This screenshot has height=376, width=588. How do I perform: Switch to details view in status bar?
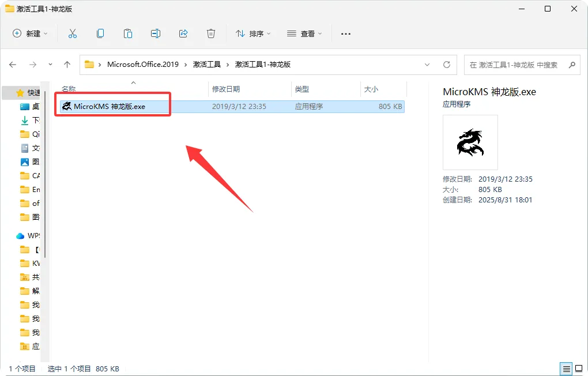566,369
